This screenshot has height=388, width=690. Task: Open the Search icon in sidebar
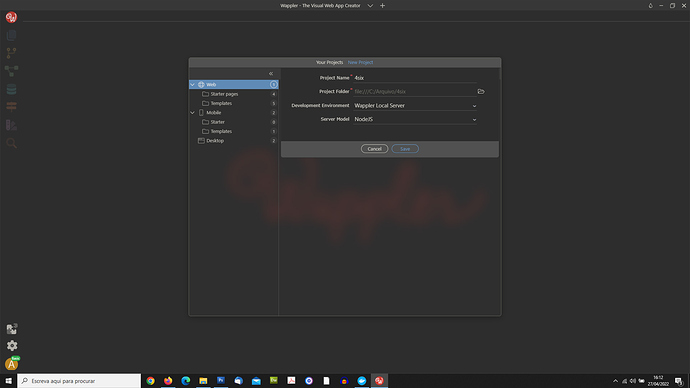11,143
